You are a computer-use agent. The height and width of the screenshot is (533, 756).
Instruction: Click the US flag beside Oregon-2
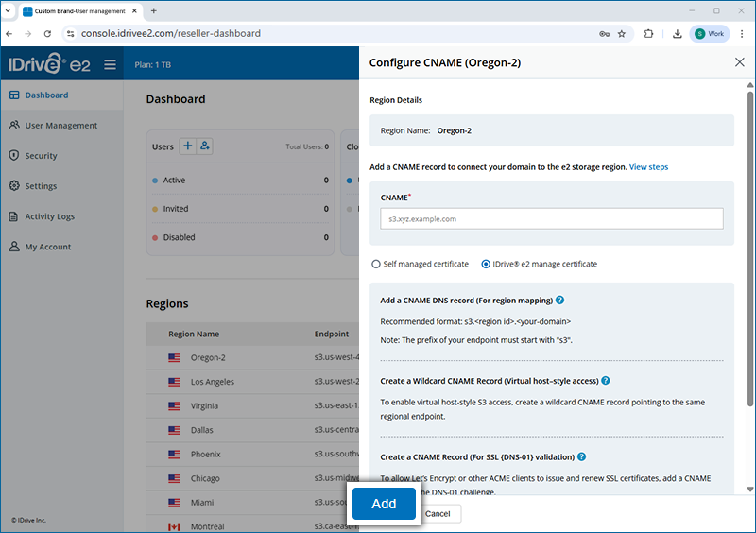tap(174, 358)
